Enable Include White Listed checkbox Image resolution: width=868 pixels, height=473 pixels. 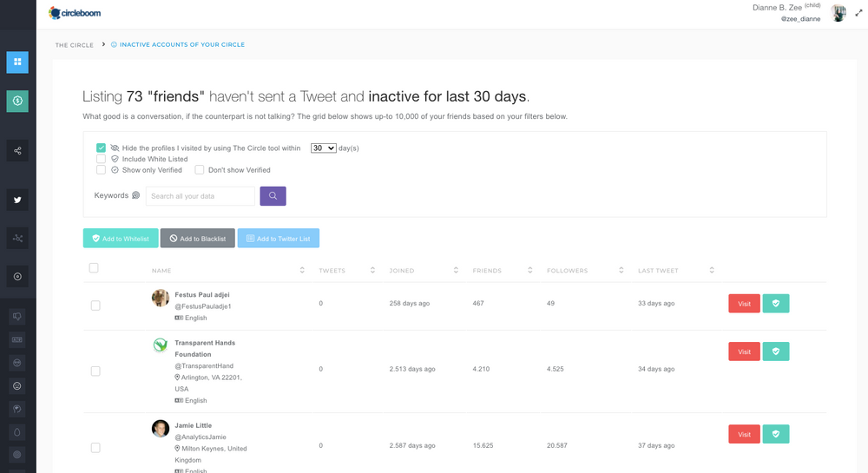coord(101,159)
